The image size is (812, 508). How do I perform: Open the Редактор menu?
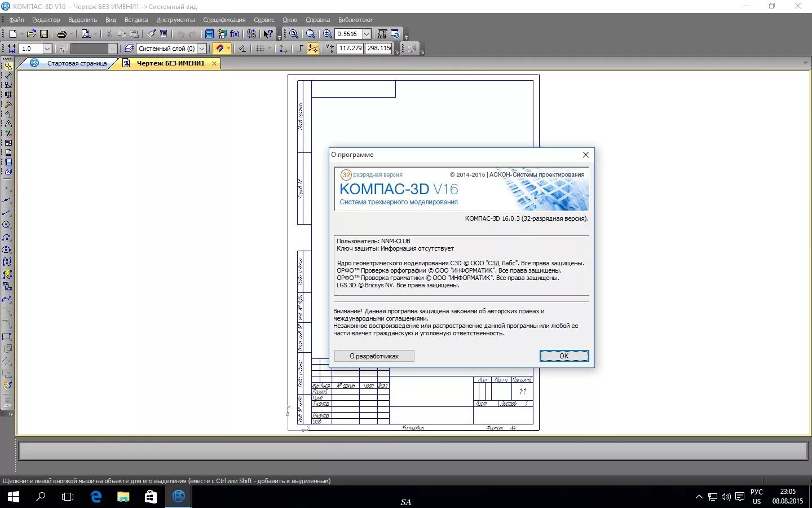(x=46, y=20)
